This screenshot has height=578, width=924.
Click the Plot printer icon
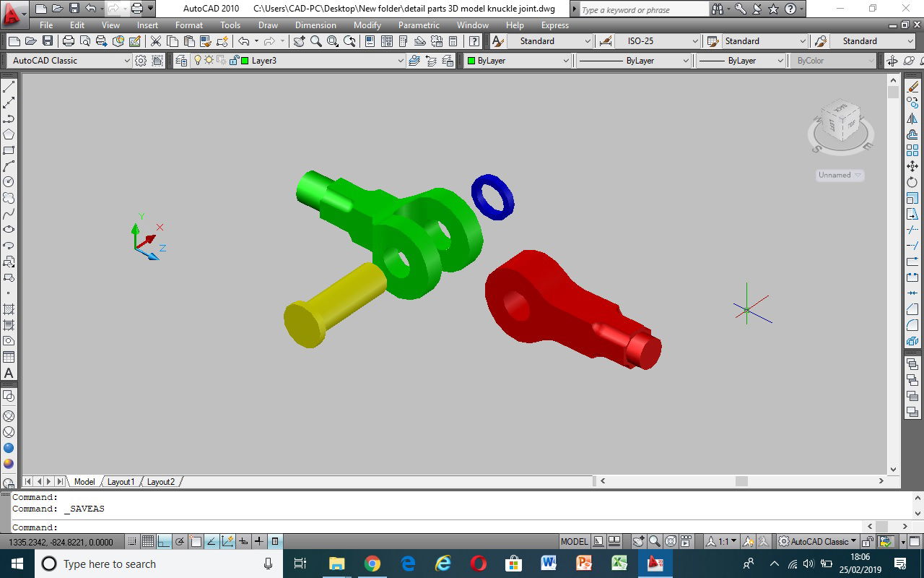68,41
